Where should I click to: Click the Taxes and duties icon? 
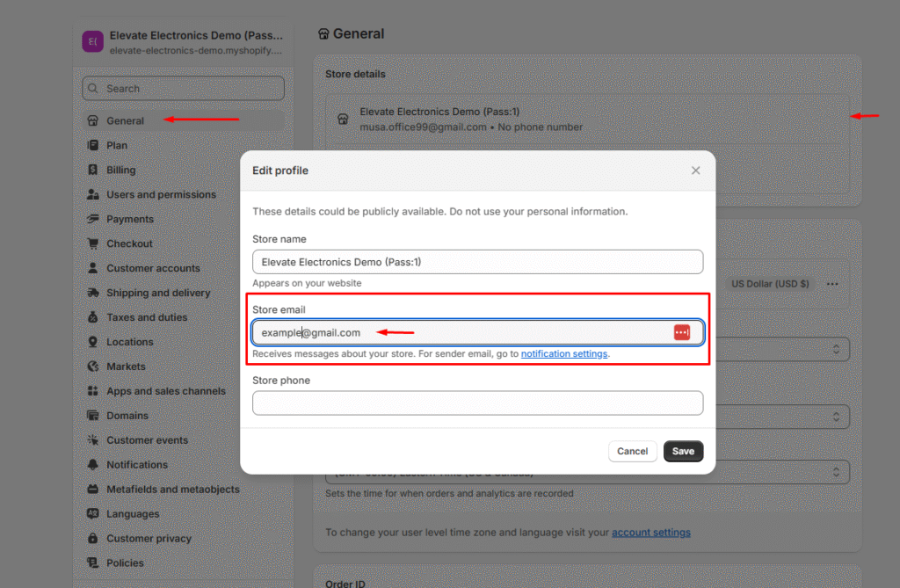93,317
